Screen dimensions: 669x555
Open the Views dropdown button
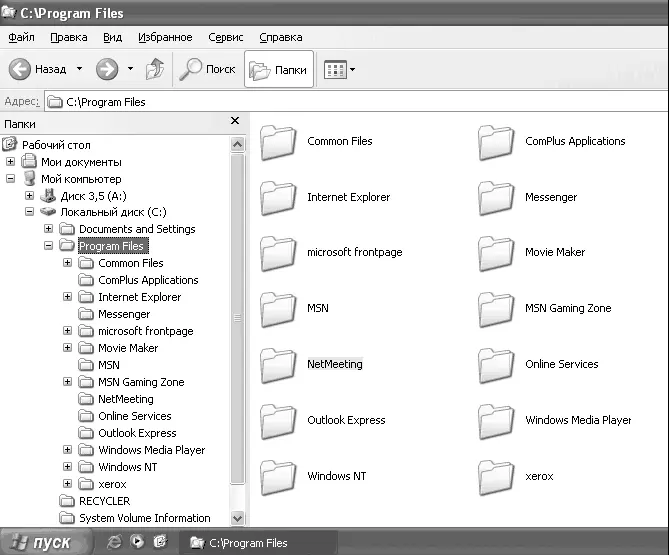click(339, 69)
